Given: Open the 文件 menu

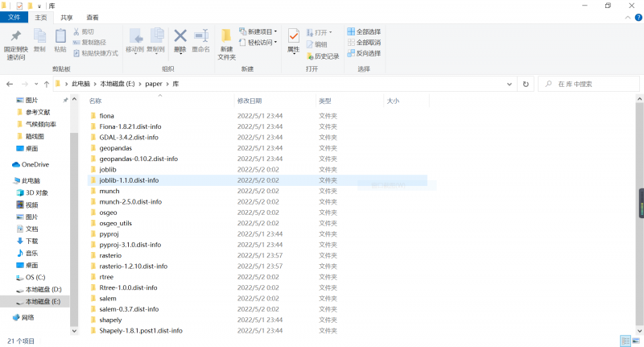Looking at the screenshot, I should 14,17.
